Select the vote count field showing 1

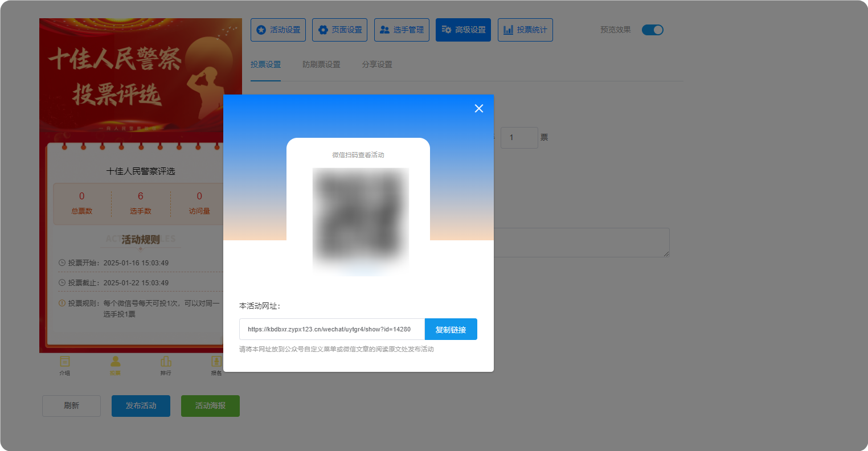519,137
